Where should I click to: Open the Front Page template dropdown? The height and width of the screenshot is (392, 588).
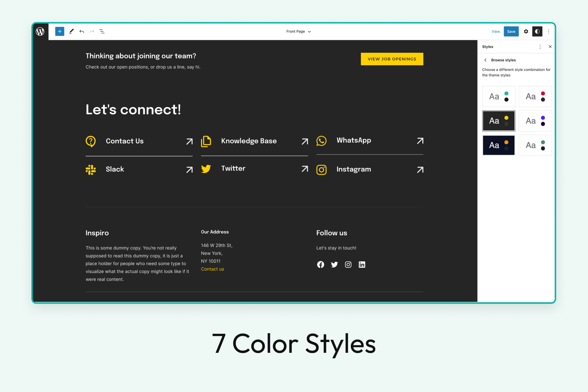pyautogui.click(x=299, y=31)
